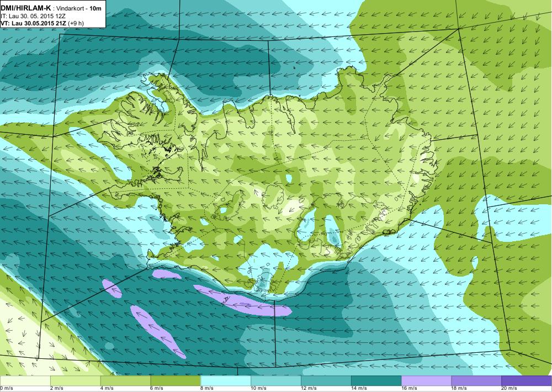Click the olive green 6–8 m/s legend swatch
This screenshot has height=392, width=552.
point(176,381)
